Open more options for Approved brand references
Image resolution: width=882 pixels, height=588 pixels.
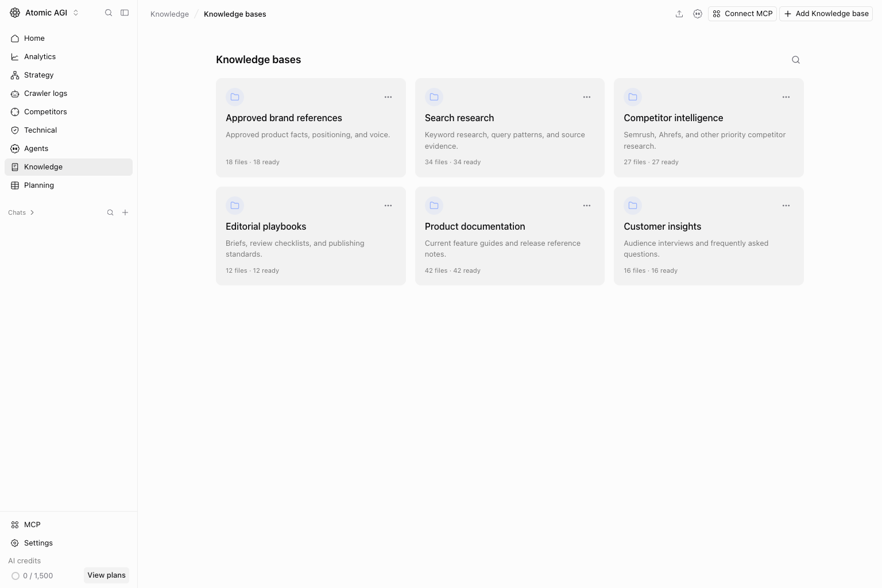388,97
